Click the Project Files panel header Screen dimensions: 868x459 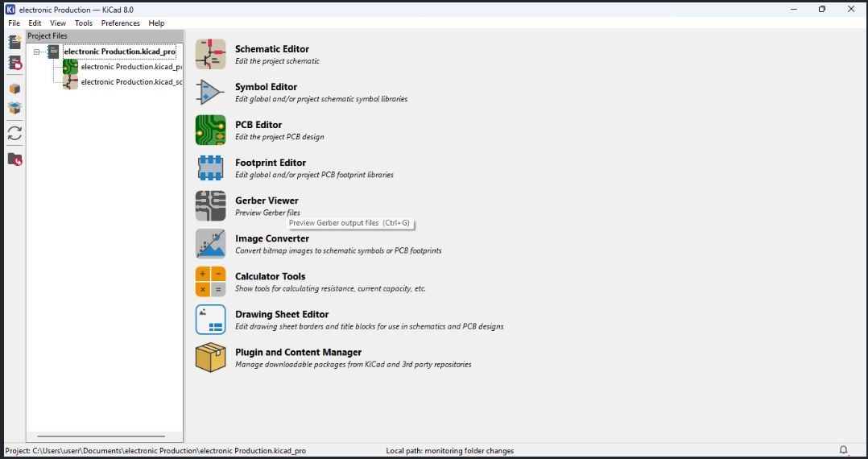tap(105, 36)
